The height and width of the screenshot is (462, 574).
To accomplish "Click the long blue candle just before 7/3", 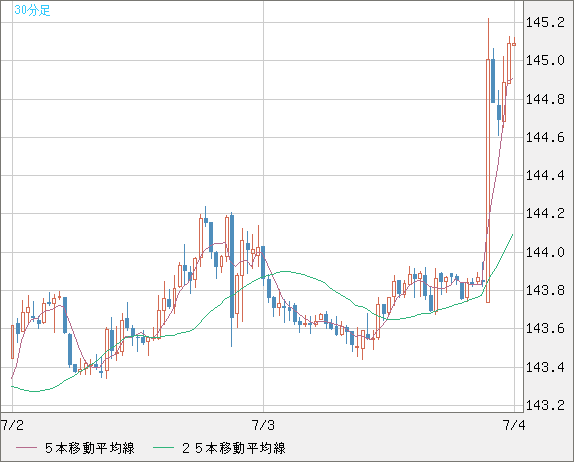I will tap(232, 279).
